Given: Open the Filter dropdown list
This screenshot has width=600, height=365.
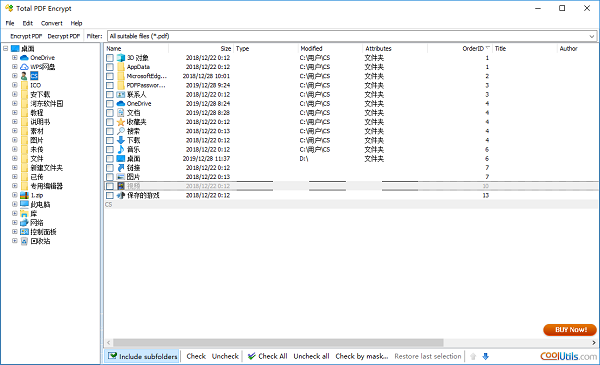Looking at the screenshot, I should pos(592,36).
